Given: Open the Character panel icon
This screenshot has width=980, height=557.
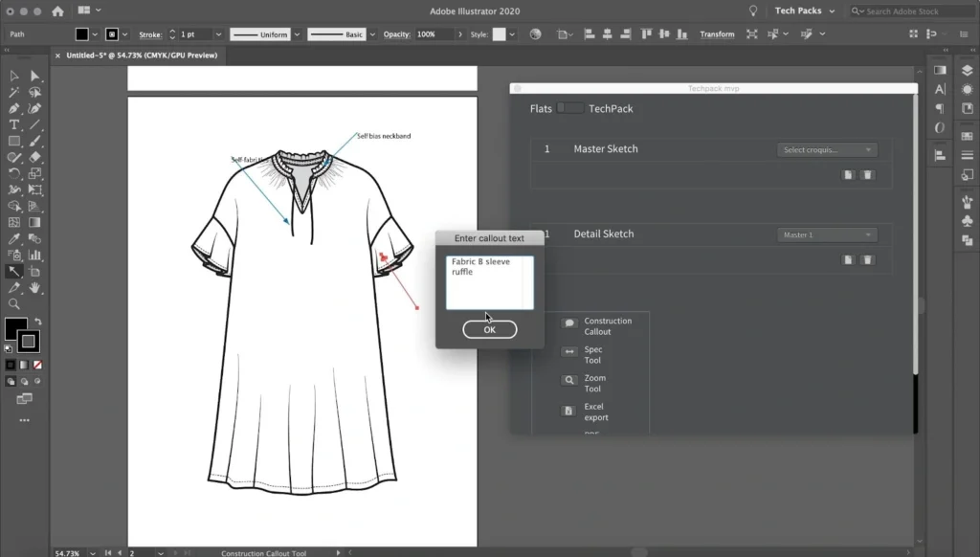Looking at the screenshot, I should pos(940,89).
